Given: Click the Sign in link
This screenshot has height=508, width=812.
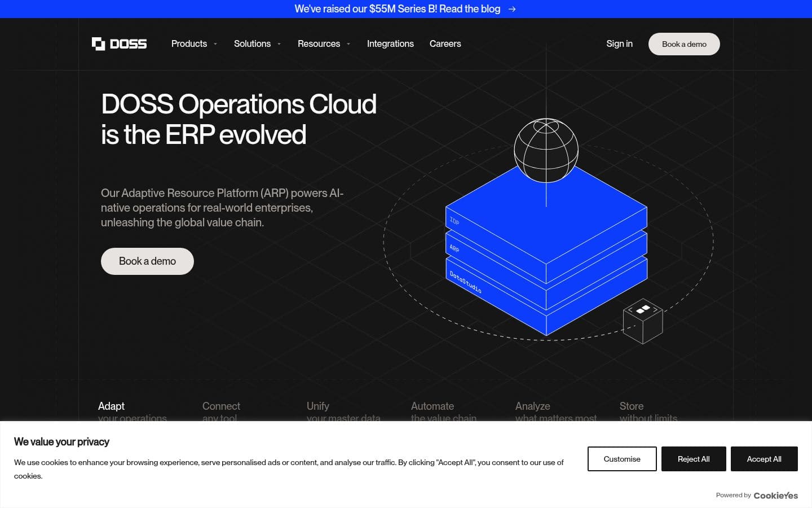Looking at the screenshot, I should point(619,43).
